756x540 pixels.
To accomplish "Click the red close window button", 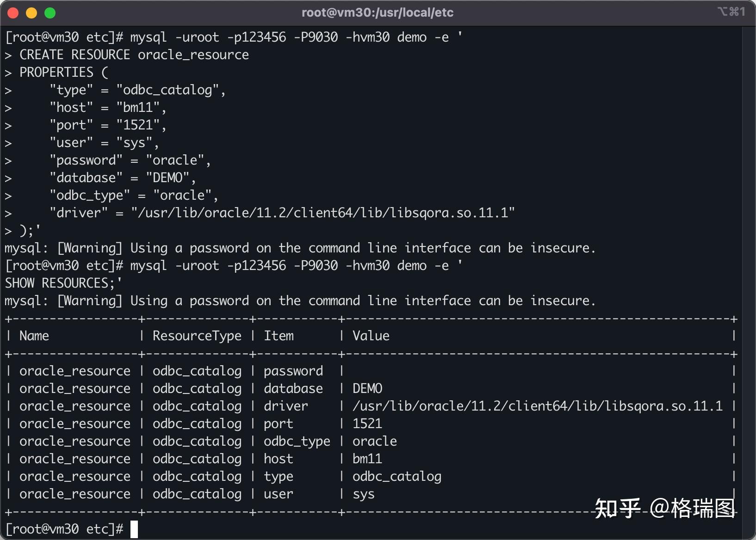I will (13, 13).
